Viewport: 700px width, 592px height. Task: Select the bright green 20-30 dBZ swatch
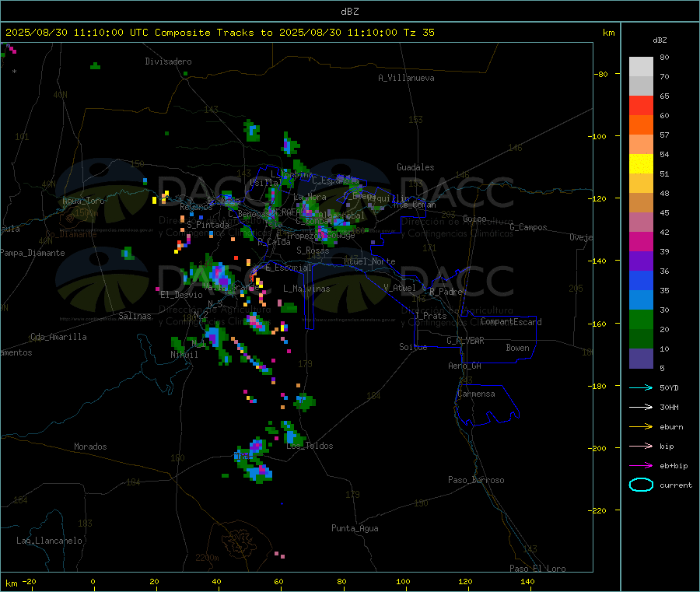click(x=641, y=319)
